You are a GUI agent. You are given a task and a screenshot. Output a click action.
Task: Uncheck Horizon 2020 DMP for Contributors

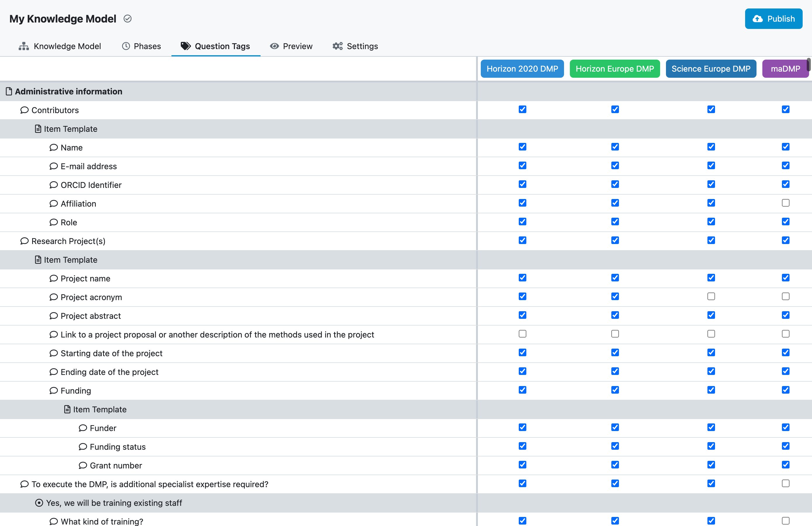tap(522, 109)
